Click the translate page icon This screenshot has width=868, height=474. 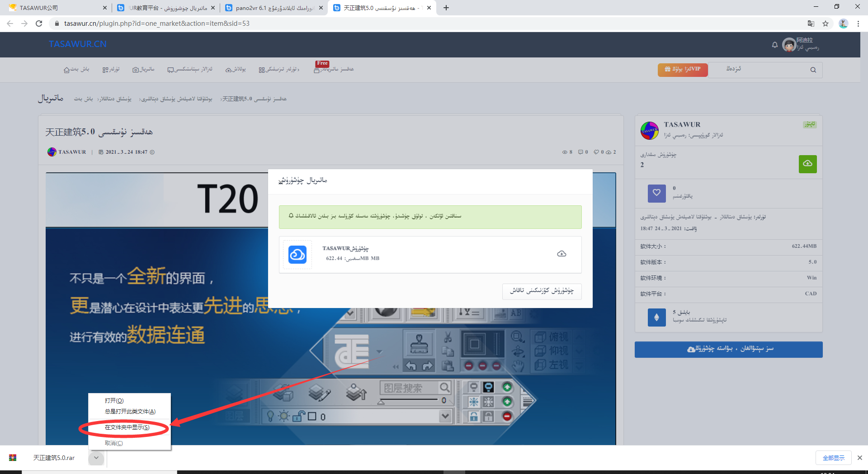pyautogui.click(x=811, y=24)
